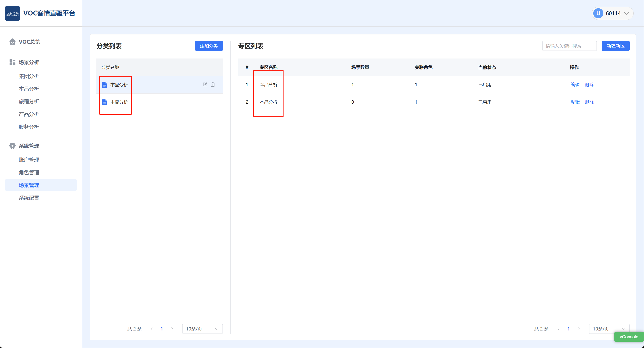Click the 新建新区 button
This screenshot has height=348, width=644.
pos(615,46)
